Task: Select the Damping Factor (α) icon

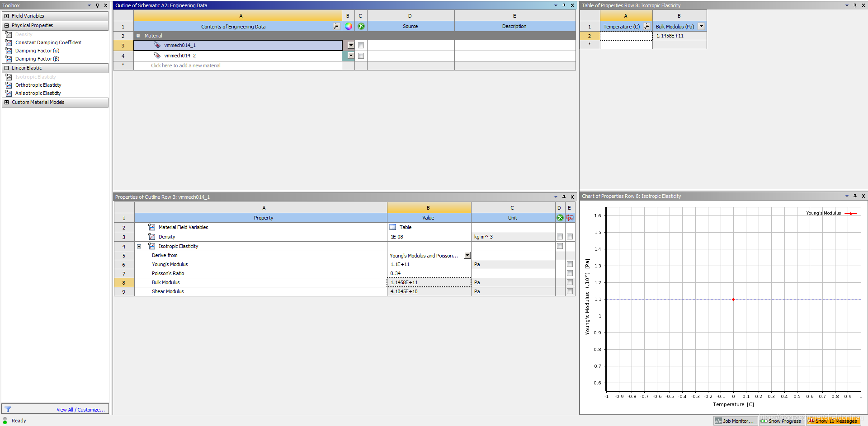Action: (8, 51)
